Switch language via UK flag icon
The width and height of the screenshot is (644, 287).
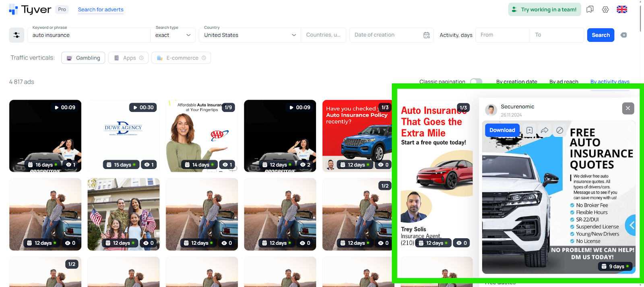pos(622,9)
